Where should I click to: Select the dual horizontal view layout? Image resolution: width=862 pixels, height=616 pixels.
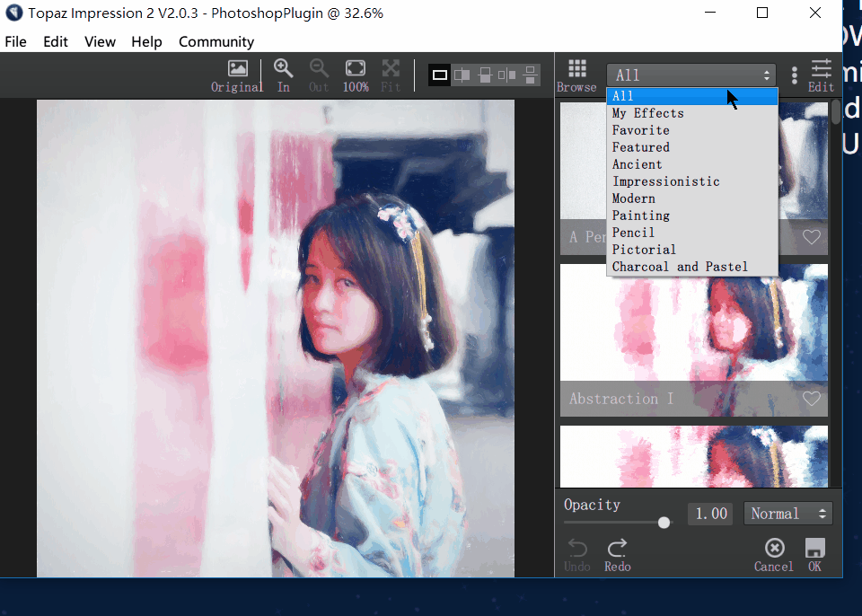530,75
